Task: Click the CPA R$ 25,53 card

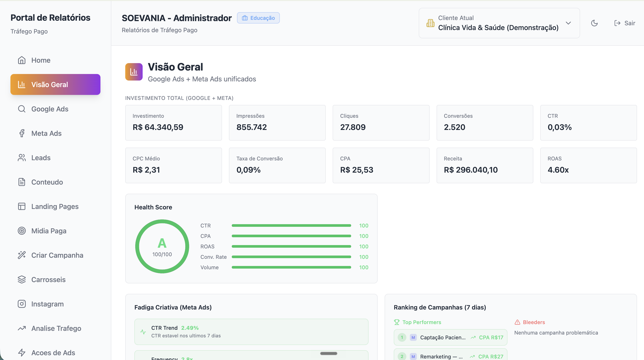Action: [x=381, y=165]
